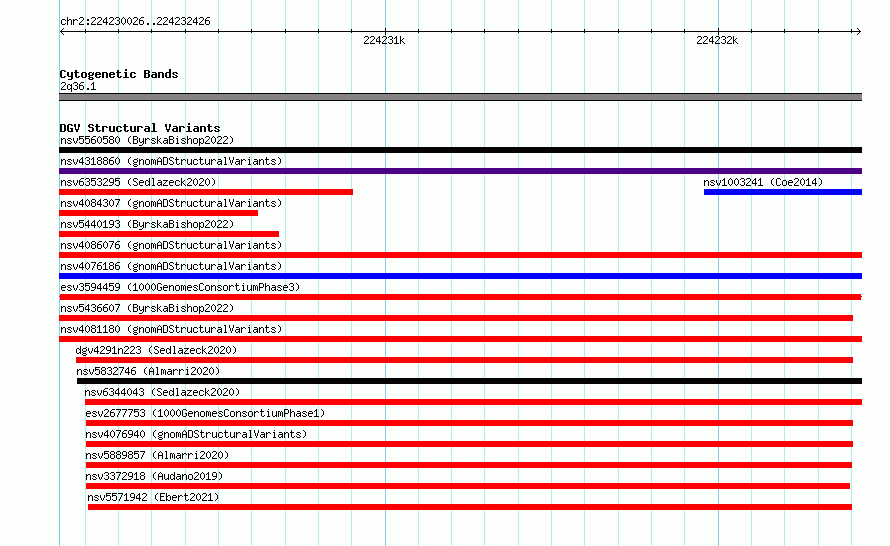Click the DGV Structural Variants track title
The height and width of the screenshot is (546, 890).
[140, 128]
